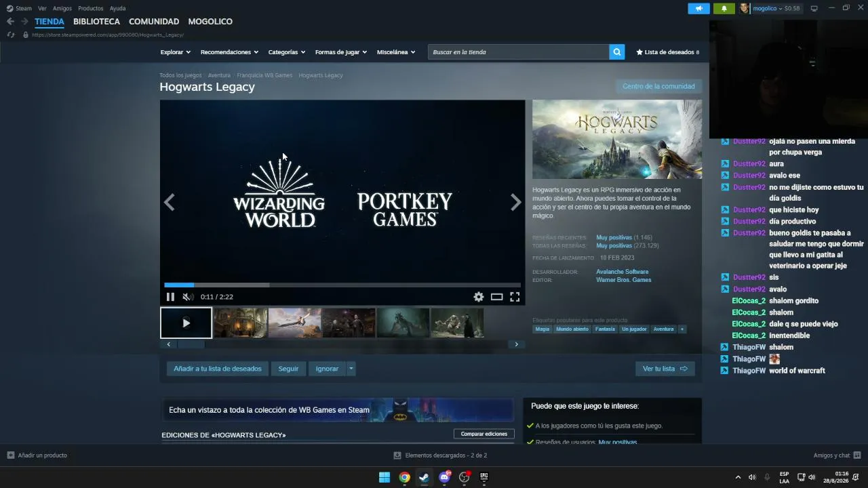Open Avalanche Software developer link
The height and width of the screenshot is (488, 868).
pyautogui.click(x=623, y=272)
